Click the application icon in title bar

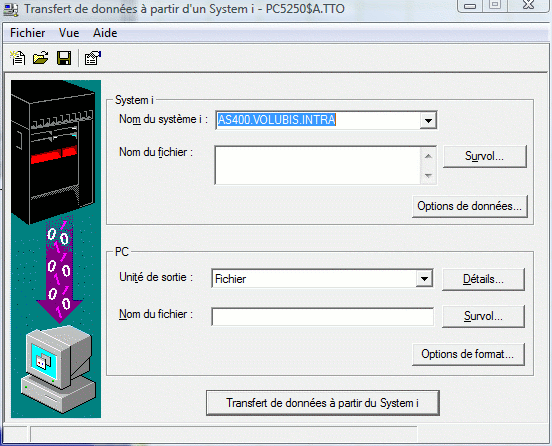(11, 9)
